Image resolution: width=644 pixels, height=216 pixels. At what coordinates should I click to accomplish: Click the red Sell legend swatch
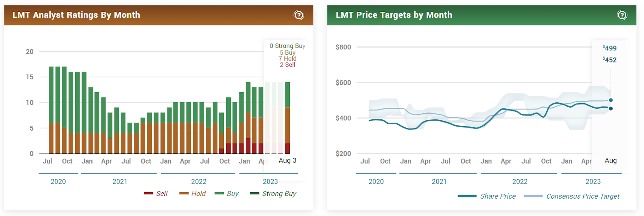[x=149, y=193]
